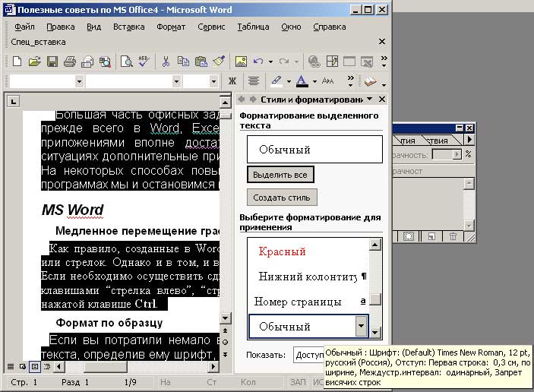Switch to the Normal view button near the scrollbar

pos(10,366)
